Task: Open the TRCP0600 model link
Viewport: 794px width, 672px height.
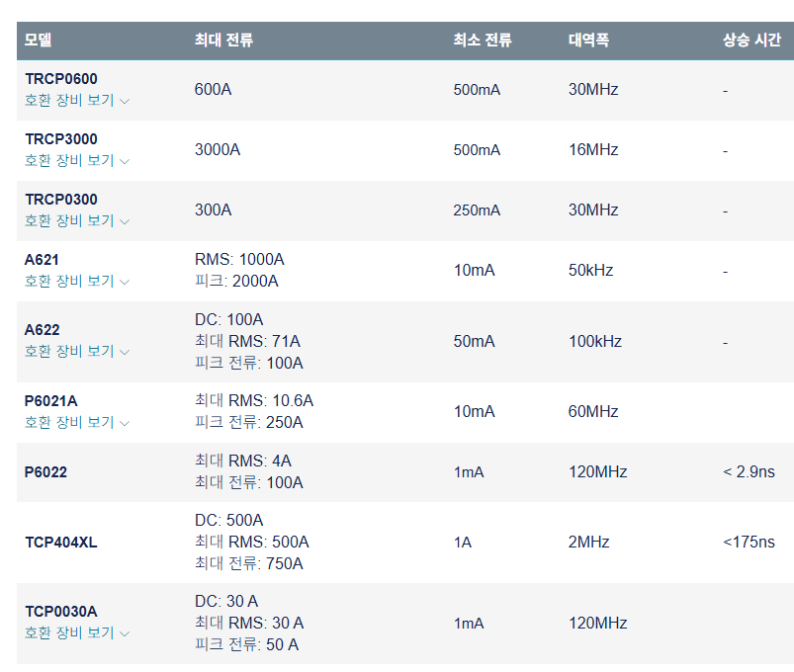Action: pyautogui.click(x=61, y=79)
